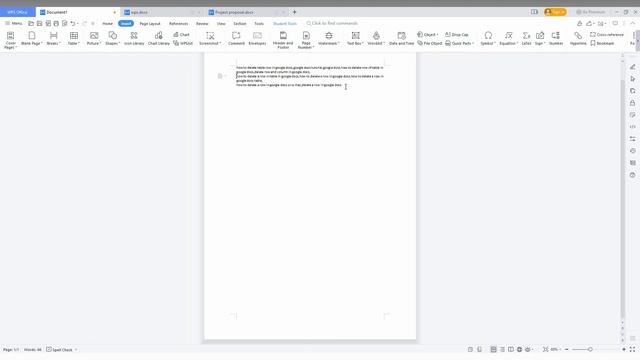Image resolution: width=640 pixels, height=360 pixels.
Task: Insert a Cross-reference
Action: coord(607,35)
